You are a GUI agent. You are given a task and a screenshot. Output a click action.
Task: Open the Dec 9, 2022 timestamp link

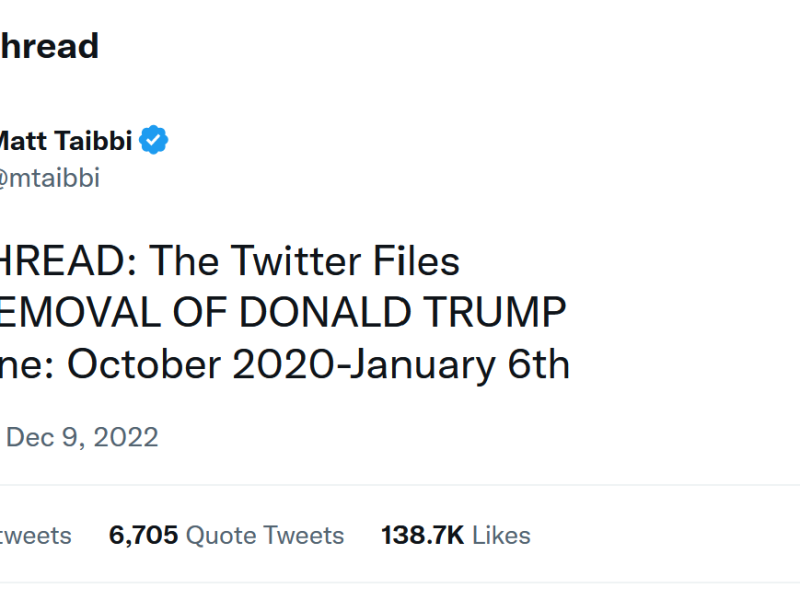[x=82, y=437]
